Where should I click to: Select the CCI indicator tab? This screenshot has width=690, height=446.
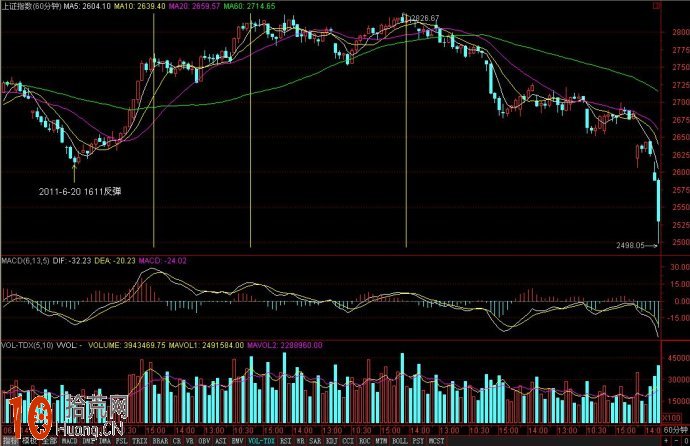(347, 440)
